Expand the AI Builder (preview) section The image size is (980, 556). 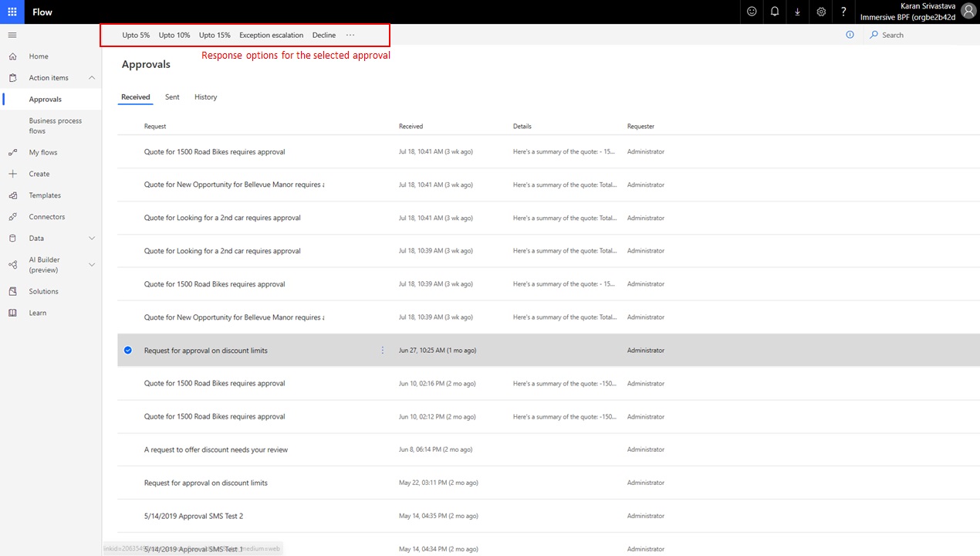92,265
